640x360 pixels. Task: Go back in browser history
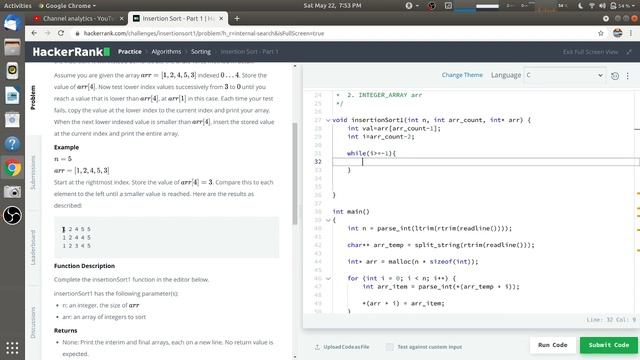coord(34,33)
